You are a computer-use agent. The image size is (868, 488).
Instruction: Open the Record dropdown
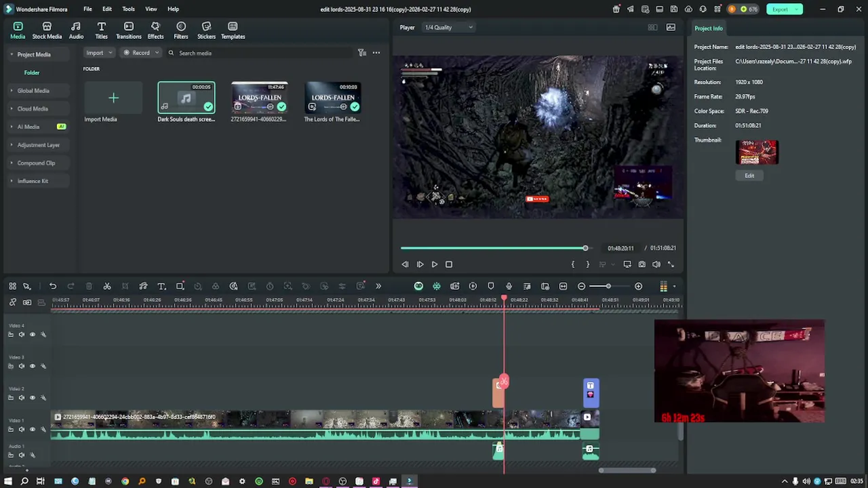coord(140,53)
